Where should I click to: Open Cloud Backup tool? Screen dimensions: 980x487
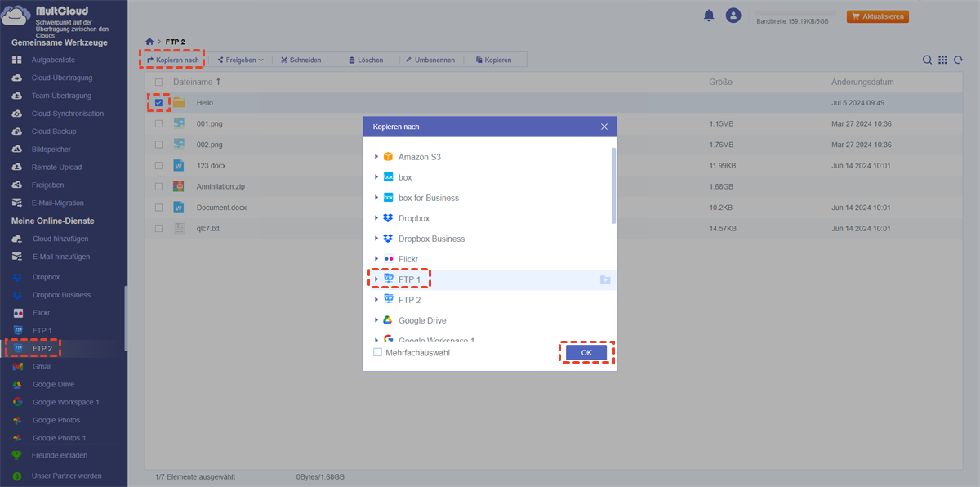pyautogui.click(x=54, y=132)
